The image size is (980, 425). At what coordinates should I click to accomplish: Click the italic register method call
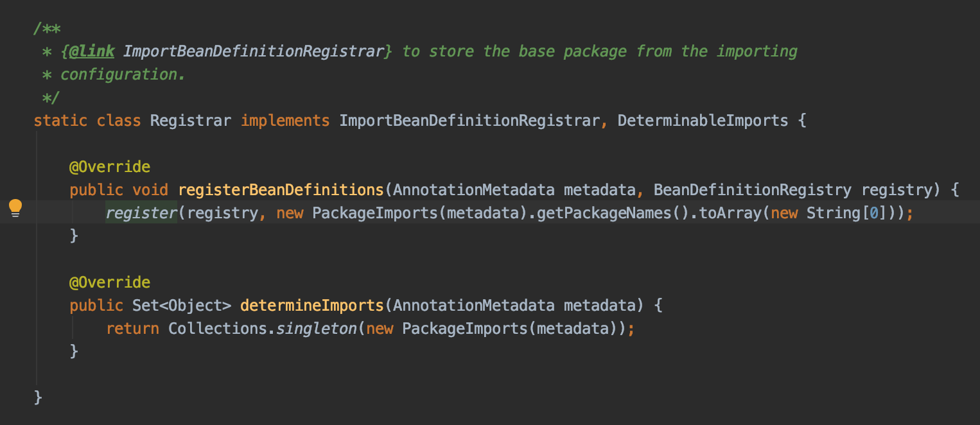pyautogui.click(x=141, y=213)
